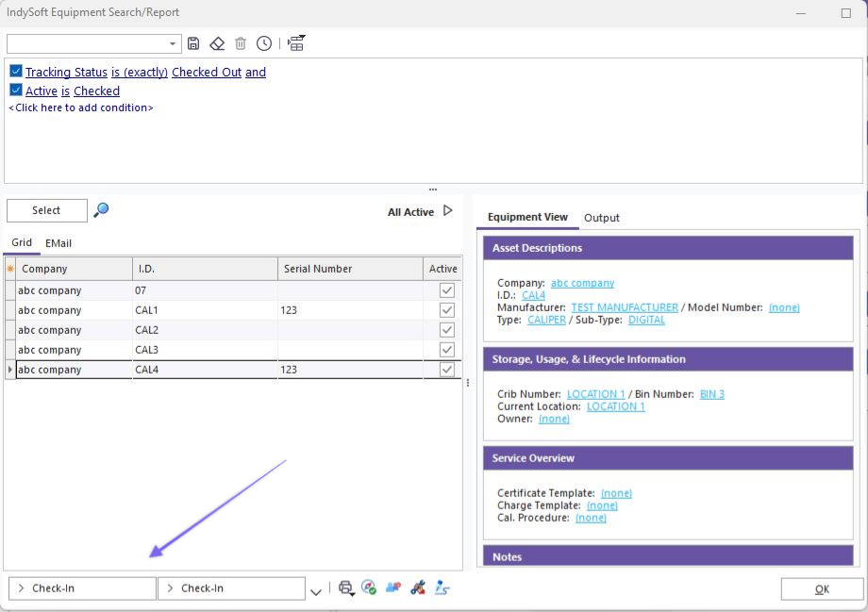Uncheck the Active condition checkbox
Screen dimensions: 868x612
(x=16, y=91)
